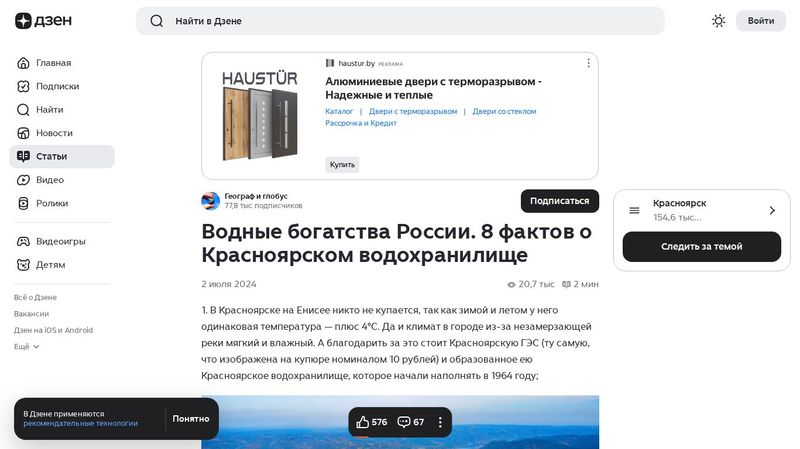Type in the 'Найти в Дзене' search field
The height and width of the screenshot is (449, 800).
tap(400, 21)
